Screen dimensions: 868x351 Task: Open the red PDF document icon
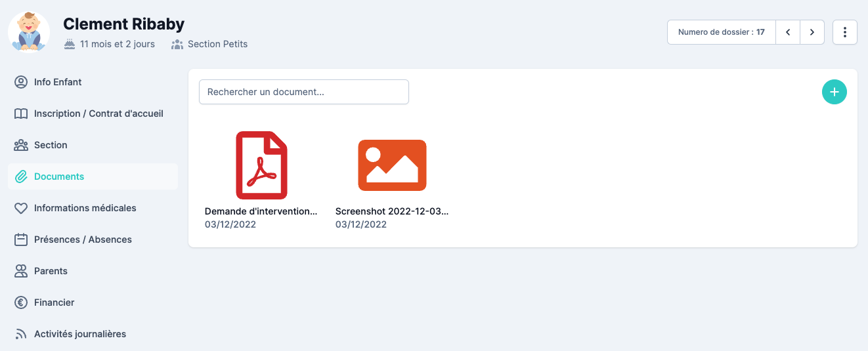261,165
